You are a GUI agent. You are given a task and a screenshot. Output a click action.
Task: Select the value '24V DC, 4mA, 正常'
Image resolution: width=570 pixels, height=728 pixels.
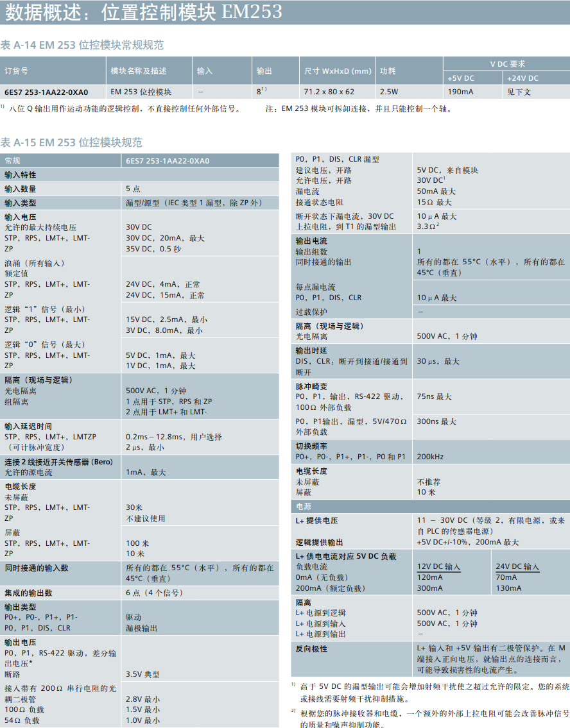pyautogui.click(x=162, y=284)
